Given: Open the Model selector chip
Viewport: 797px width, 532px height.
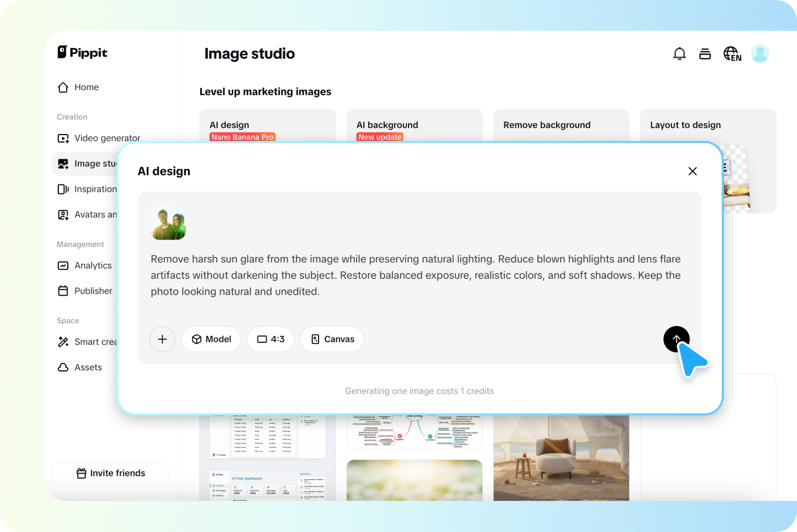Looking at the screenshot, I should click(211, 339).
